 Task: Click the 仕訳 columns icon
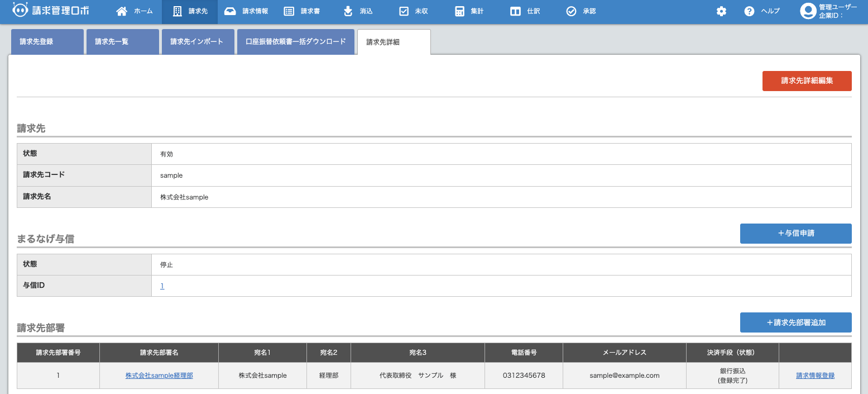pos(515,11)
